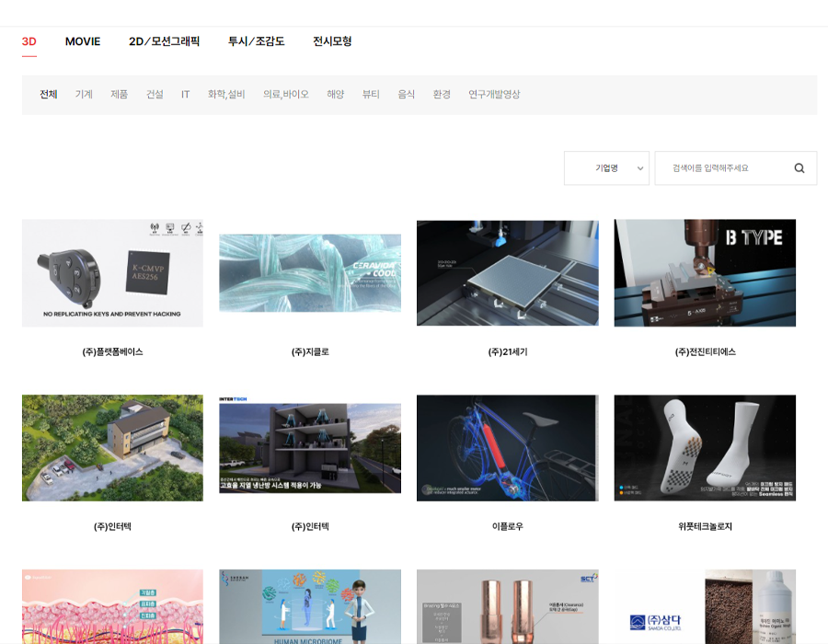Open the white socks thumbnail
This screenshot has width=828, height=644.
[705, 448]
